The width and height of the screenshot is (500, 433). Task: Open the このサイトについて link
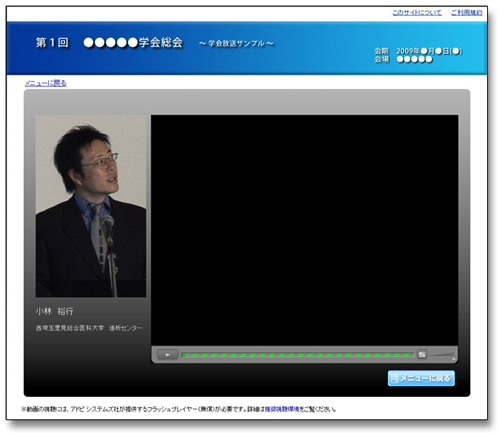[x=417, y=13]
